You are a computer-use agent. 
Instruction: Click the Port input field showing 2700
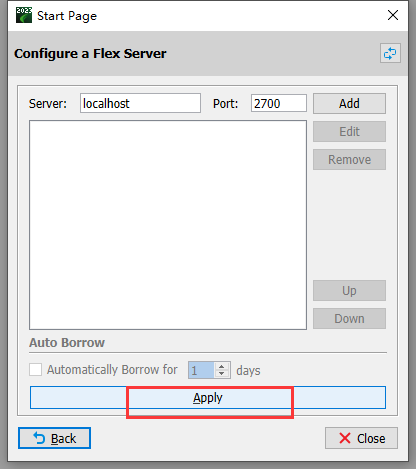(279, 103)
